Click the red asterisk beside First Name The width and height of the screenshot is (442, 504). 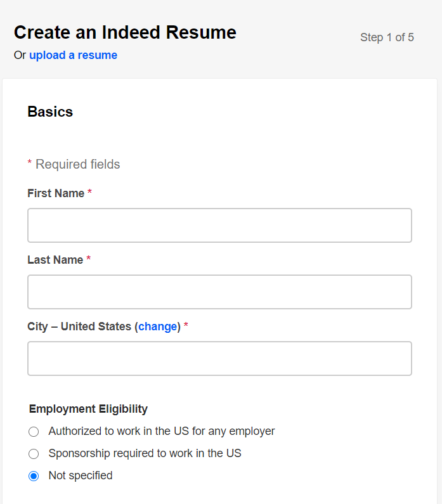90,193
